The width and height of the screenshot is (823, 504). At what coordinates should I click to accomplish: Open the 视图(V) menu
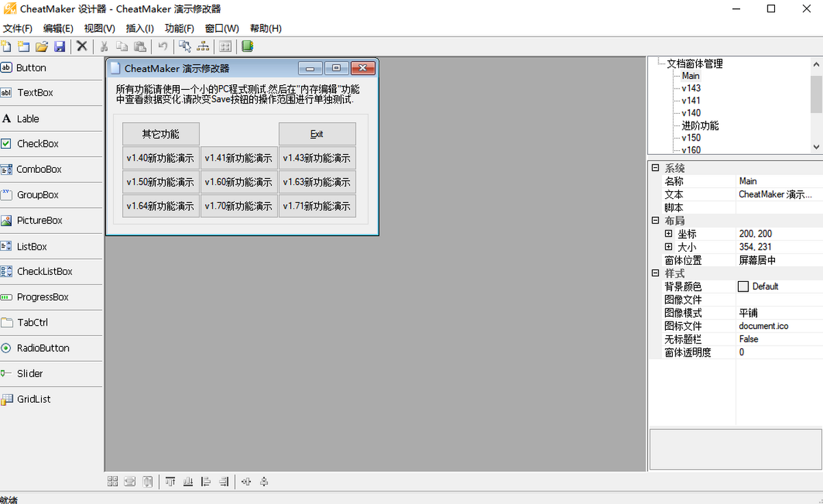coord(99,28)
